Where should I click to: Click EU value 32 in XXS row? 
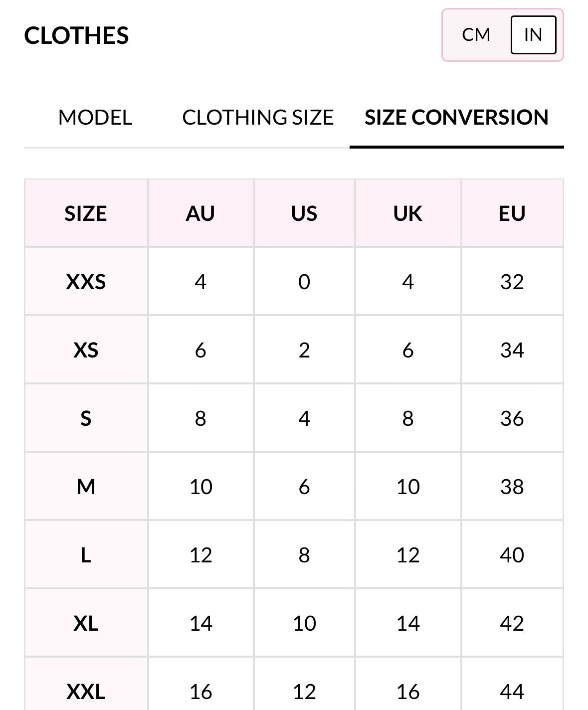click(512, 282)
